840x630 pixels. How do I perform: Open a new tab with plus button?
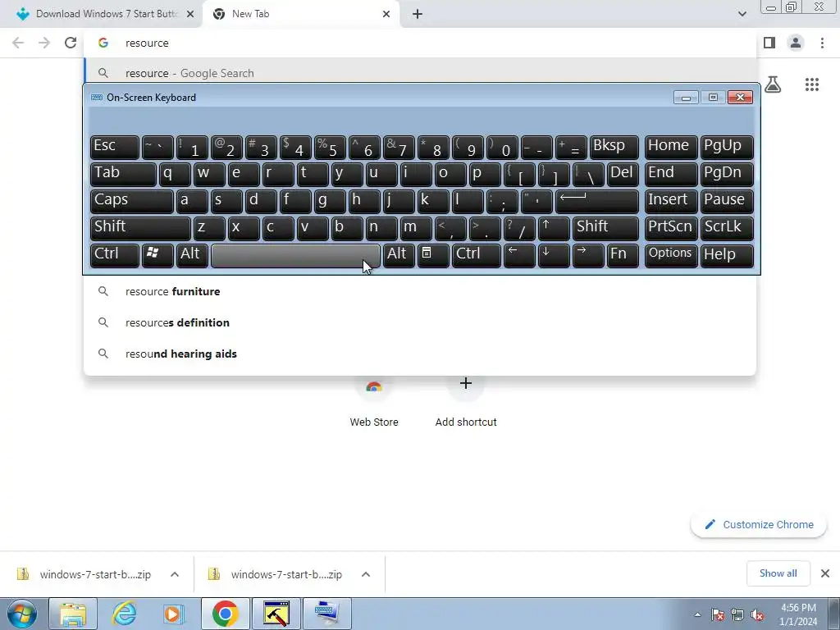click(418, 14)
